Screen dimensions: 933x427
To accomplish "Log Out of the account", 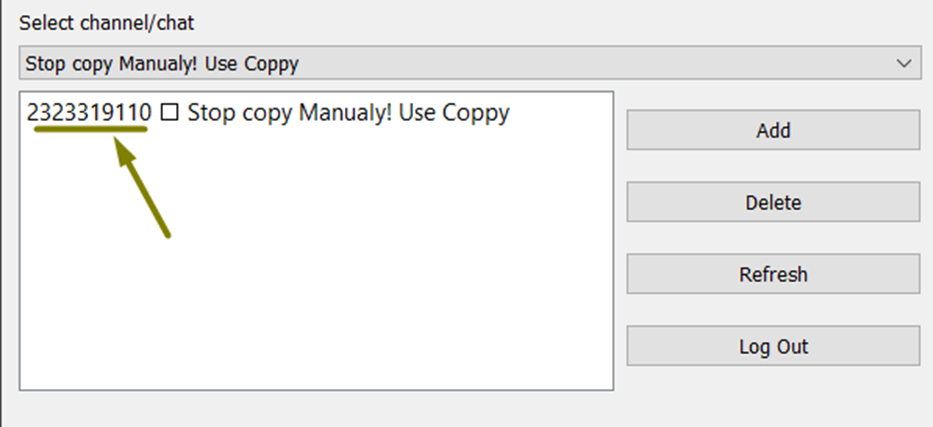I will (773, 347).
